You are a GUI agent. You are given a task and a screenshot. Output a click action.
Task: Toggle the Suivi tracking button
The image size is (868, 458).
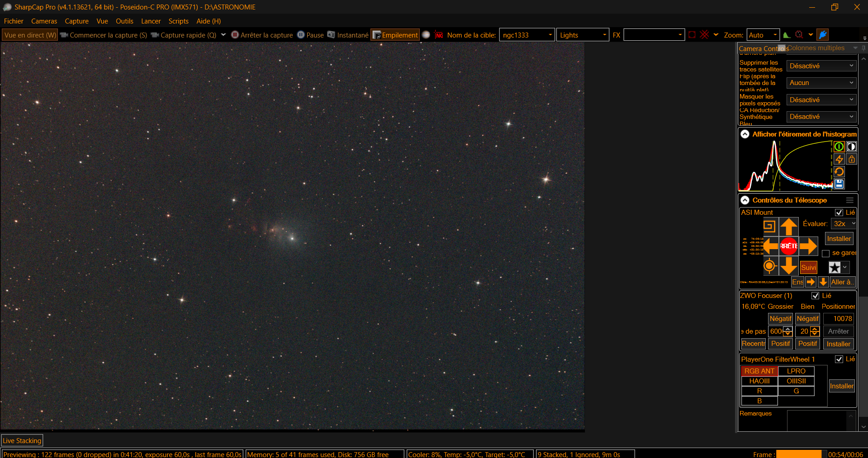(x=809, y=268)
